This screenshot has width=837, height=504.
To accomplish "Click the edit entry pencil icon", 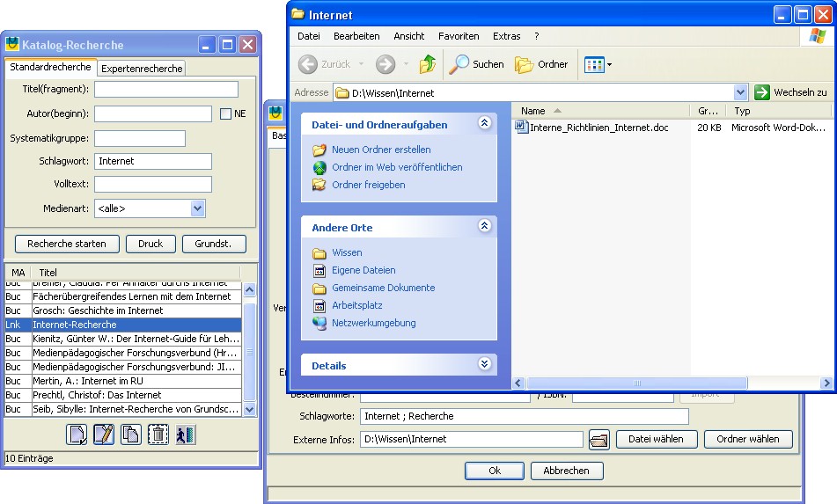I will click(104, 435).
